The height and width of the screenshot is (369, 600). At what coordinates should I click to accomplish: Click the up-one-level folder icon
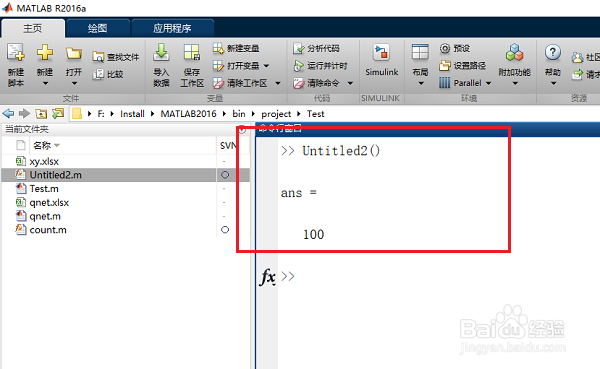[x=41, y=113]
